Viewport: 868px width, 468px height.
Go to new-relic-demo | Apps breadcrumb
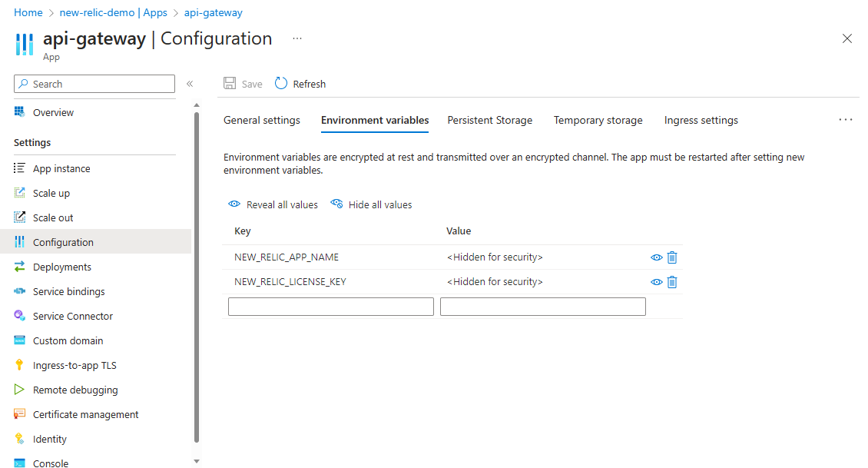[113, 13]
